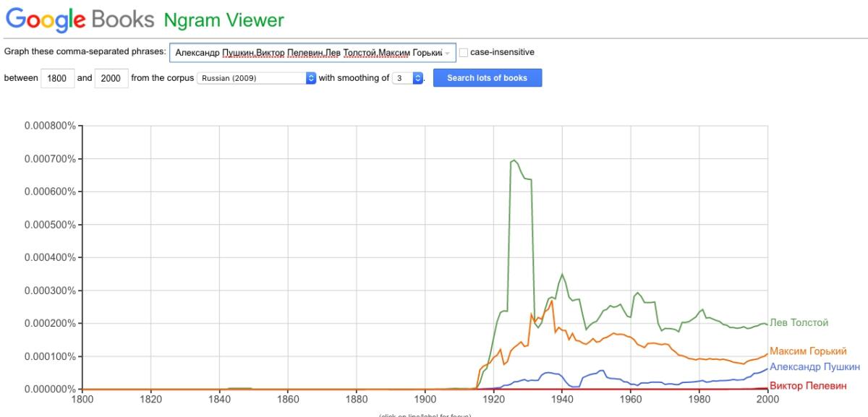Click the blue line's peak near 1950

coord(601,371)
